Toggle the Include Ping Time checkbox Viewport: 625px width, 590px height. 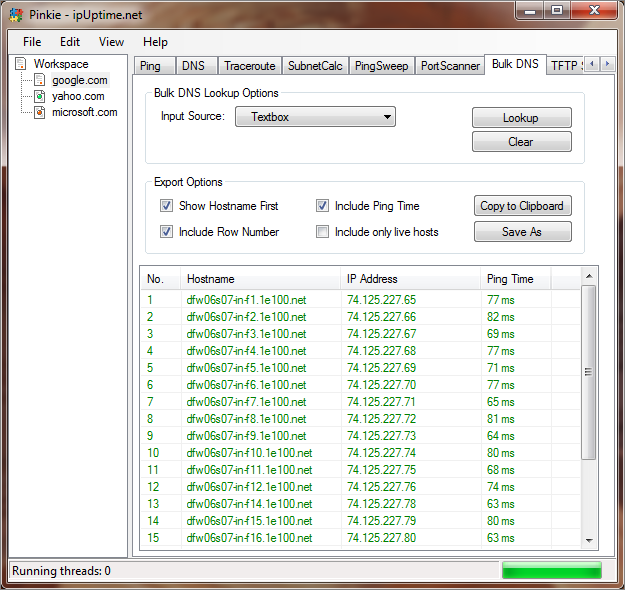(323, 206)
